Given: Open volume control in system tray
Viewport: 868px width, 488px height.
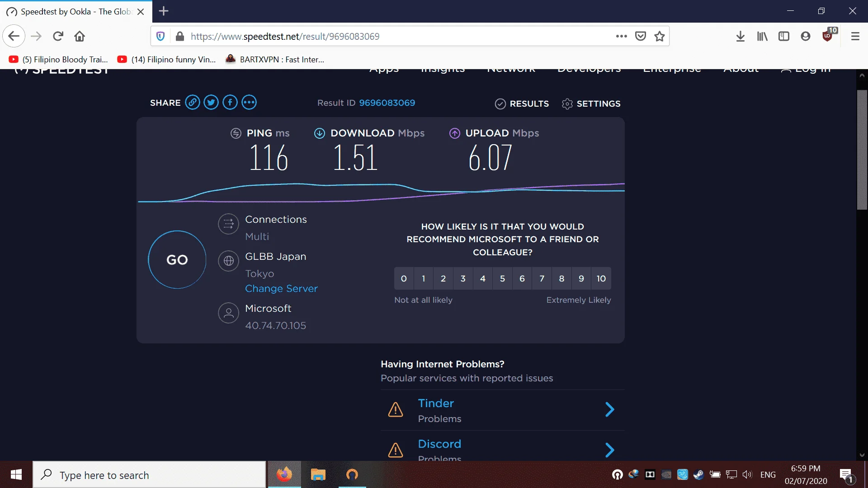Looking at the screenshot, I should point(747,474).
